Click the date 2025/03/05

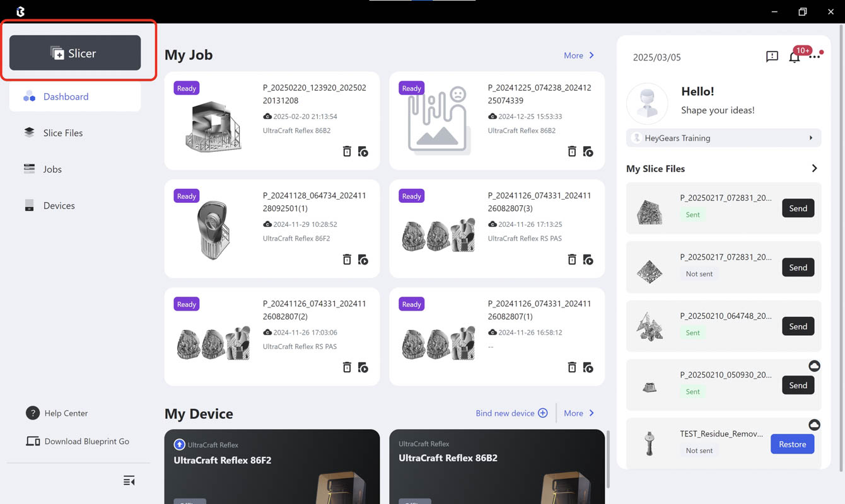[656, 57]
